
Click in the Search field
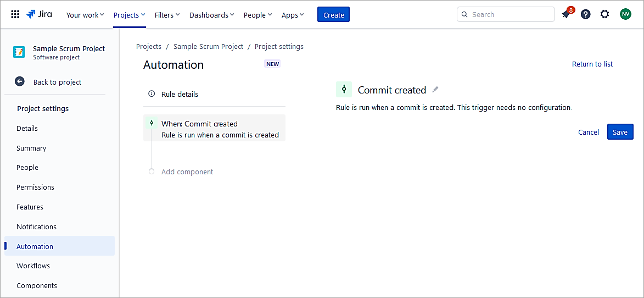[511, 15]
